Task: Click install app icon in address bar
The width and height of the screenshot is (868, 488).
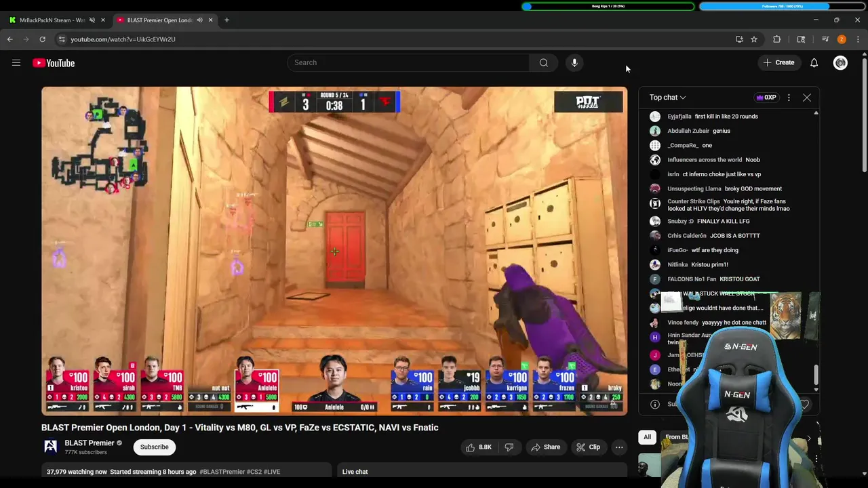Action: coord(739,39)
